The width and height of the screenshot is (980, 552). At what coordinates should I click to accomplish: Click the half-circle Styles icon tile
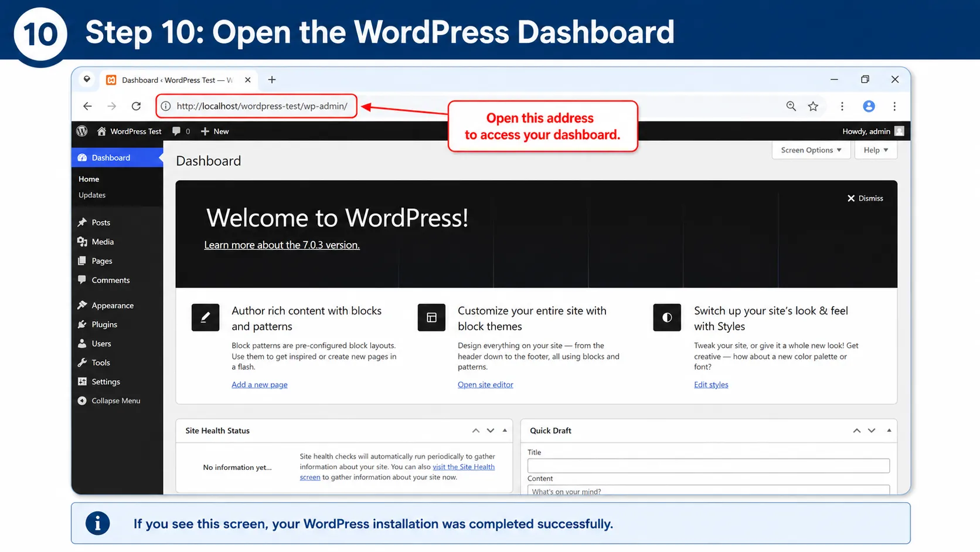point(667,317)
